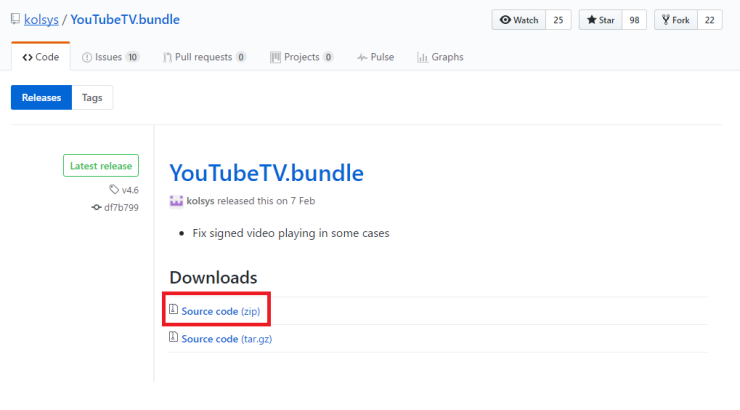Image resolution: width=740 pixels, height=410 pixels.
Task: Click the eye icon in Watch button
Action: (x=505, y=20)
